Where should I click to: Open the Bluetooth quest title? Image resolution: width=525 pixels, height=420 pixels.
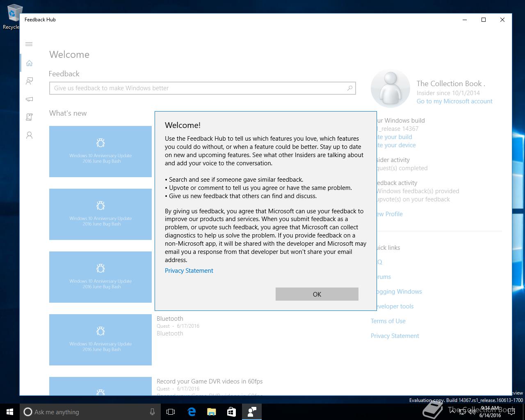click(x=170, y=319)
